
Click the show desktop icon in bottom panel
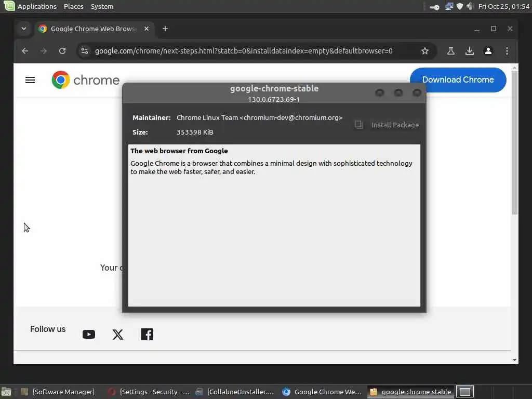click(x=6, y=392)
